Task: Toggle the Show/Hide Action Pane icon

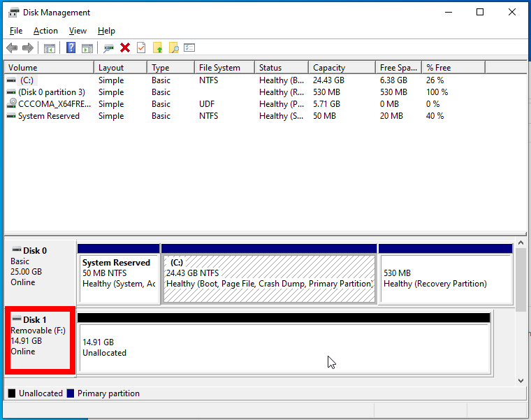Action: (87, 48)
